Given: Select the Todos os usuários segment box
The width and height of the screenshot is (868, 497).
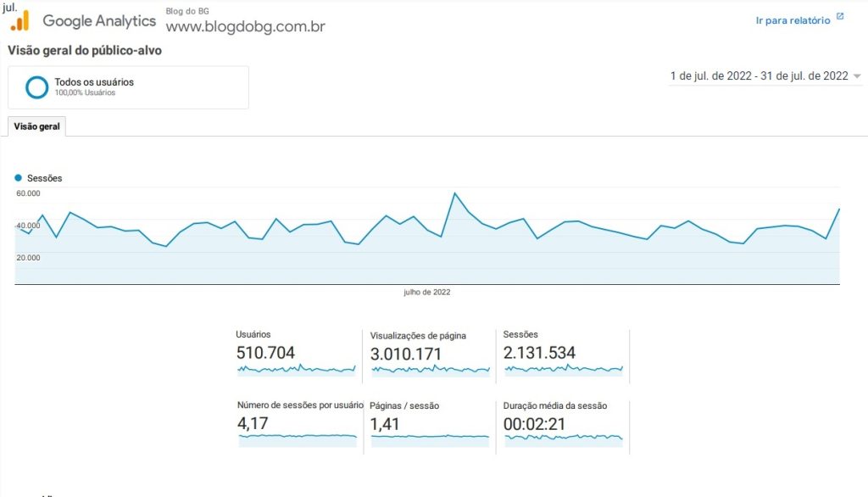Looking at the screenshot, I should coord(129,87).
